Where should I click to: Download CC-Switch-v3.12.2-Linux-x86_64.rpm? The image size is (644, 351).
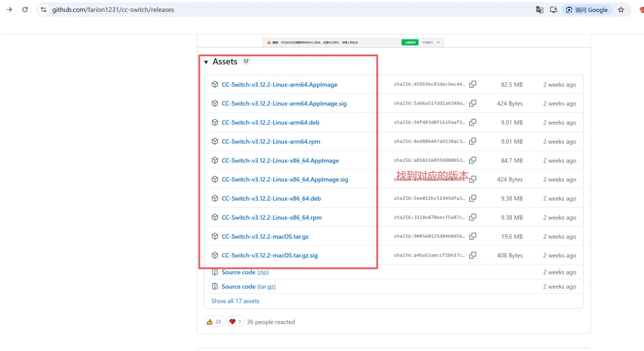271,217
